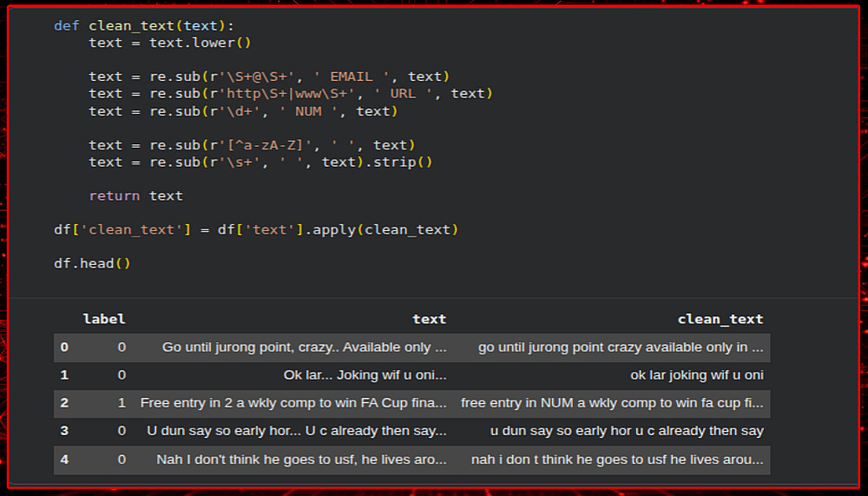The width and height of the screenshot is (868, 496).
Task: Click the 'label' column header
Action: tap(104, 319)
